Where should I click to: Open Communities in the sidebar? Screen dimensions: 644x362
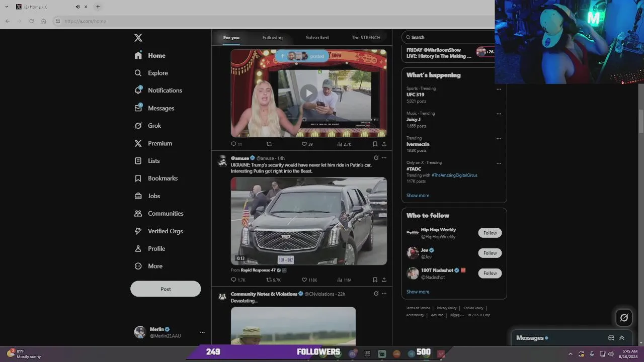(158, 213)
